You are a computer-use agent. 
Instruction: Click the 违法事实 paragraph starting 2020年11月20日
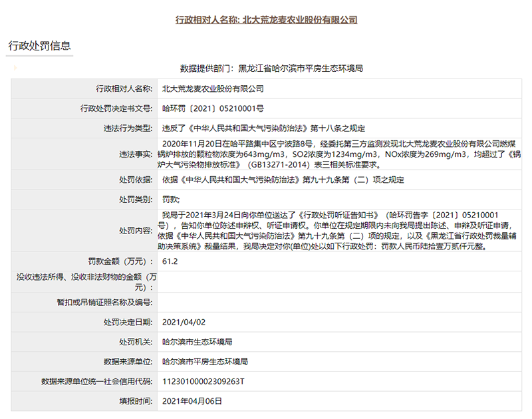tap(339, 154)
